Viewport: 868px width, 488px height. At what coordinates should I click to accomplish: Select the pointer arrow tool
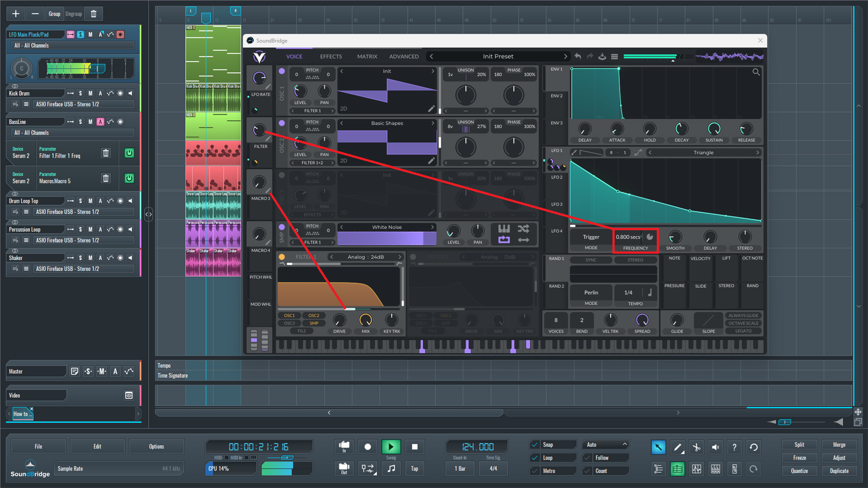[x=658, y=447]
